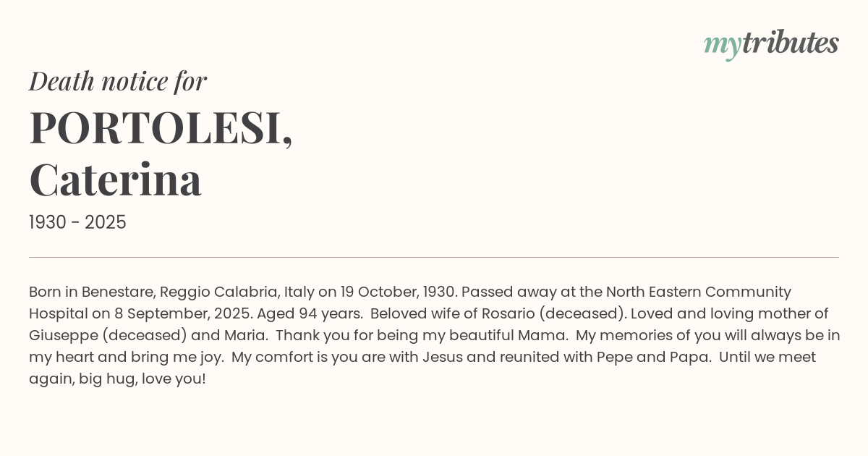Click the "Death notice for" heading

coord(118,81)
